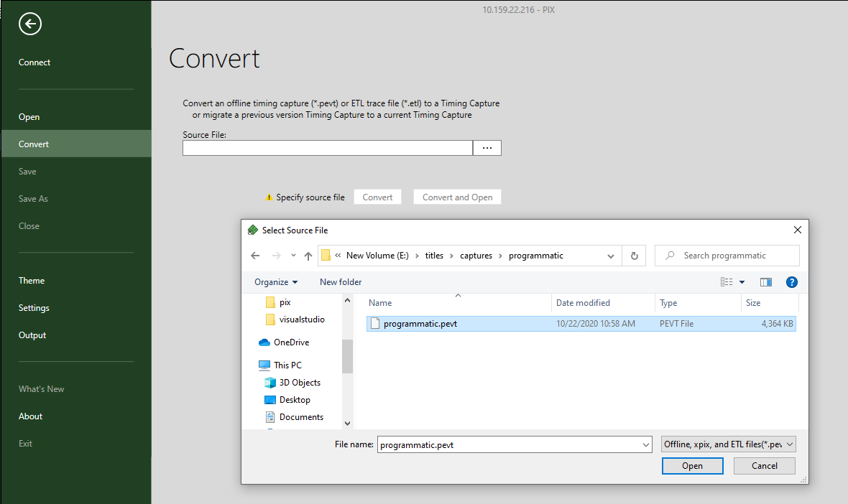Click the Cancel button in dialog

point(764,466)
